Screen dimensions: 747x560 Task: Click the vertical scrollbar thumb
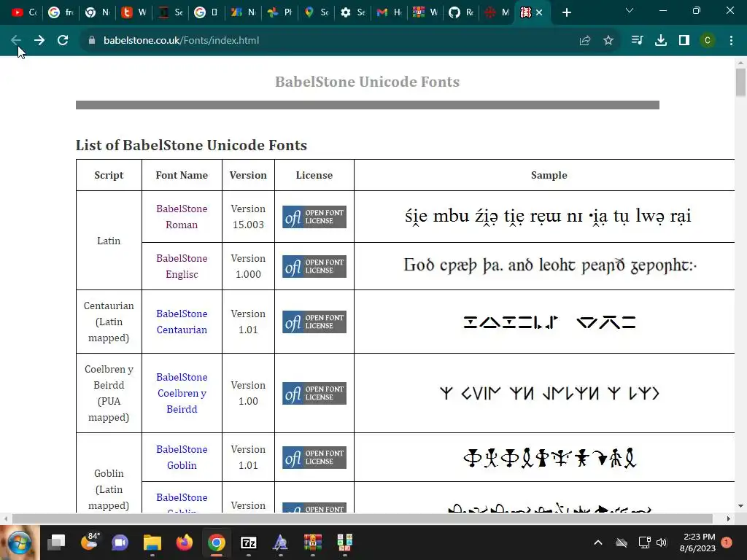pos(740,82)
